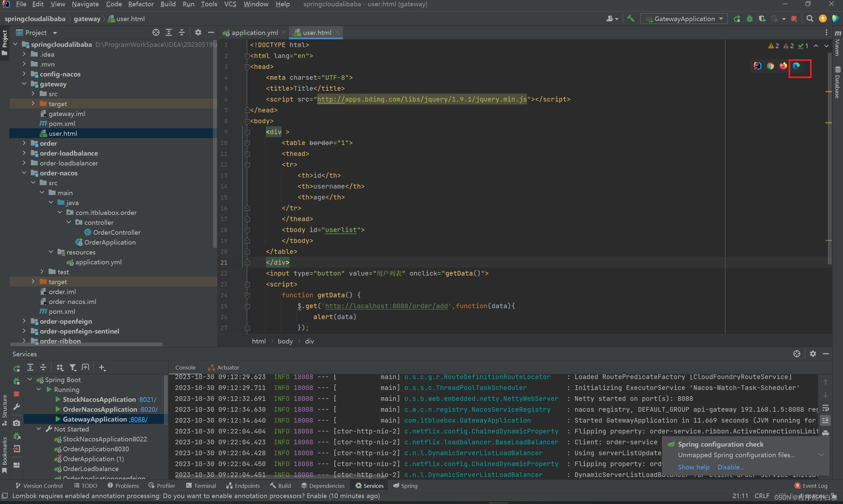Image resolution: width=843 pixels, height=504 pixels.
Task: Click the Build project hammer icon
Action: click(x=630, y=19)
